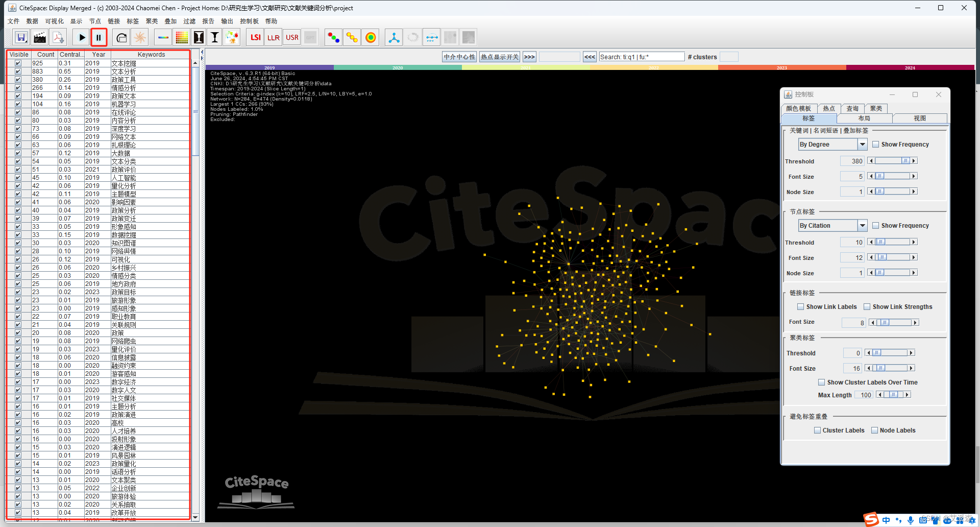The image size is (980, 527).
Task: Click the 中介中心性 button
Action: point(459,57)
